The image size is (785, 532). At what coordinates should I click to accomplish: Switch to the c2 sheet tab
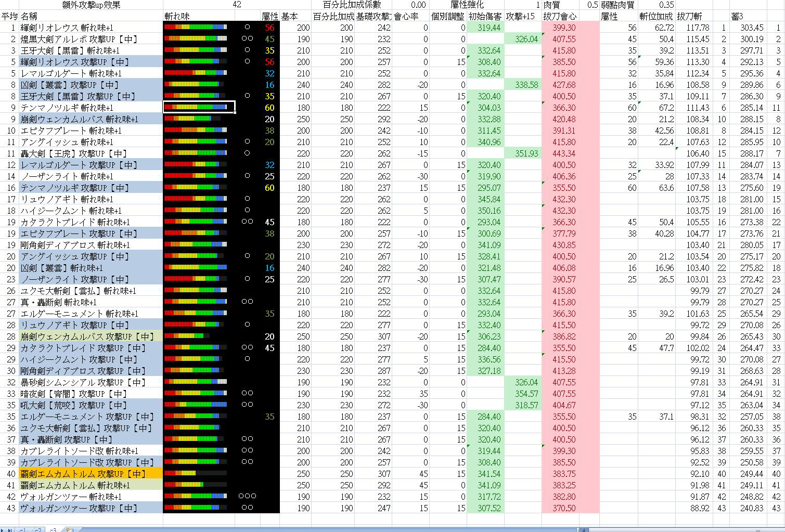38,529
